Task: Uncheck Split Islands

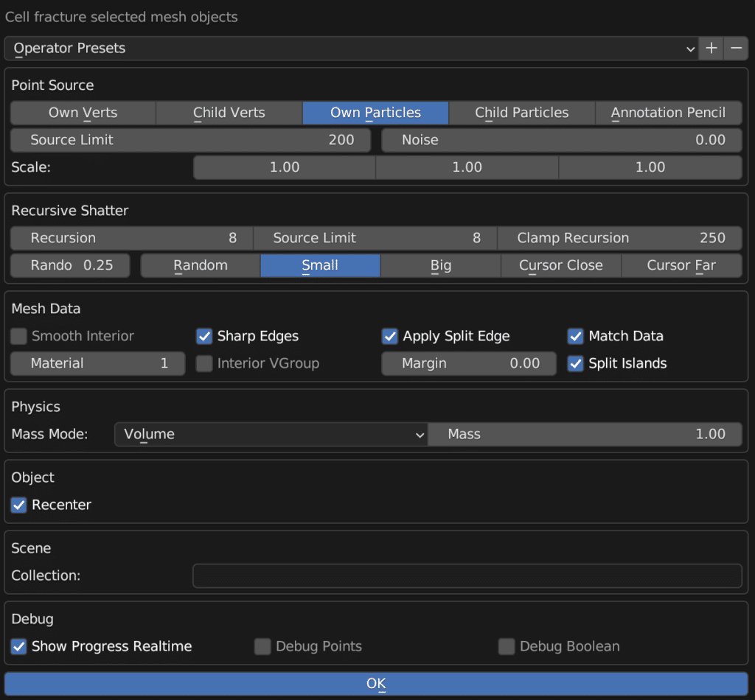Action: coord(576,363)
